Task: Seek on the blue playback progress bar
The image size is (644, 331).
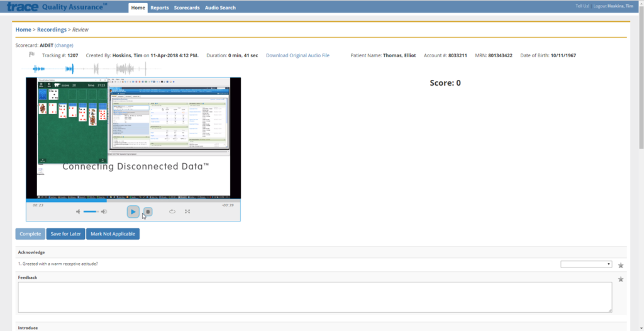Action: tap(133, 200)
